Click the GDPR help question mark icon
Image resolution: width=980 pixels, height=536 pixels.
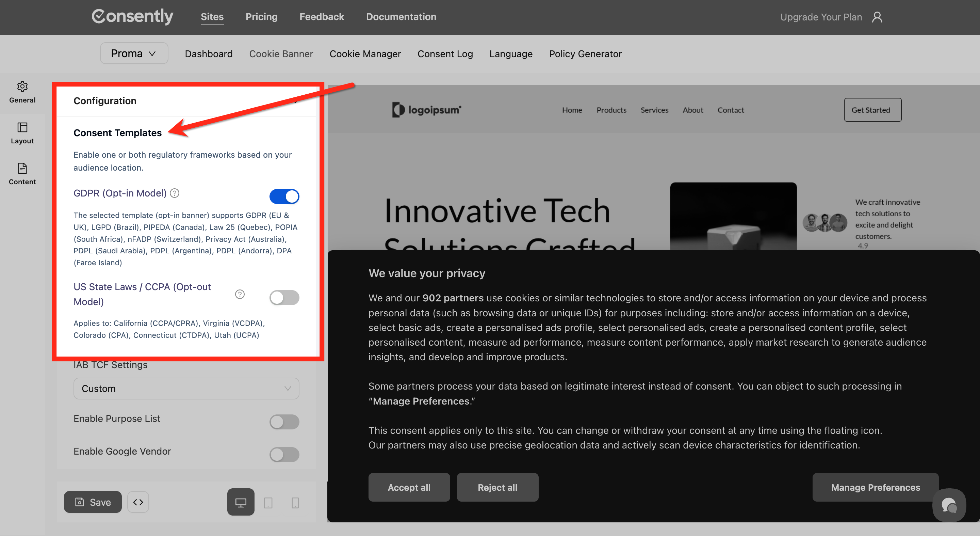point(175,193)
